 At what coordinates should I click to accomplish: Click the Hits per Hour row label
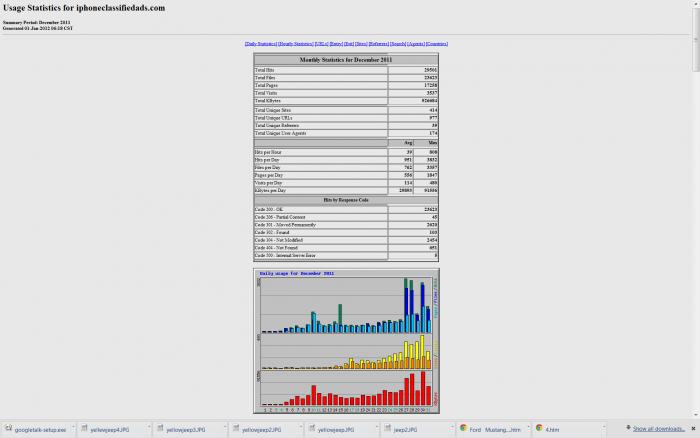pos(268,152)
